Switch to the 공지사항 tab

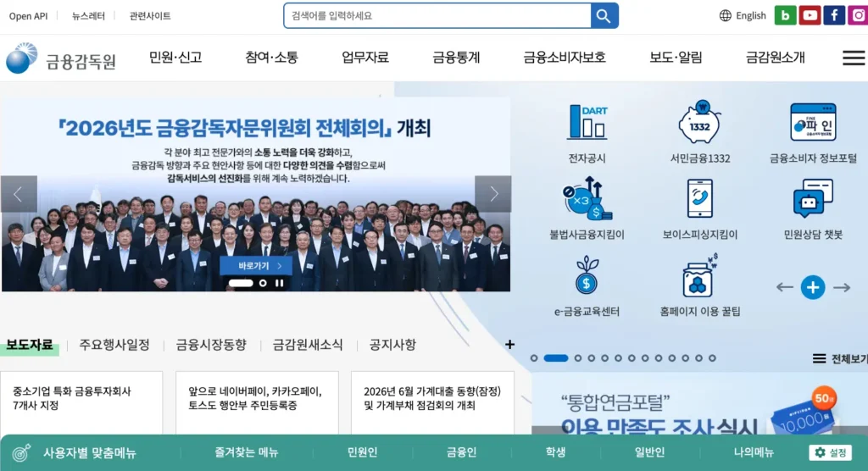coord(392,345)
